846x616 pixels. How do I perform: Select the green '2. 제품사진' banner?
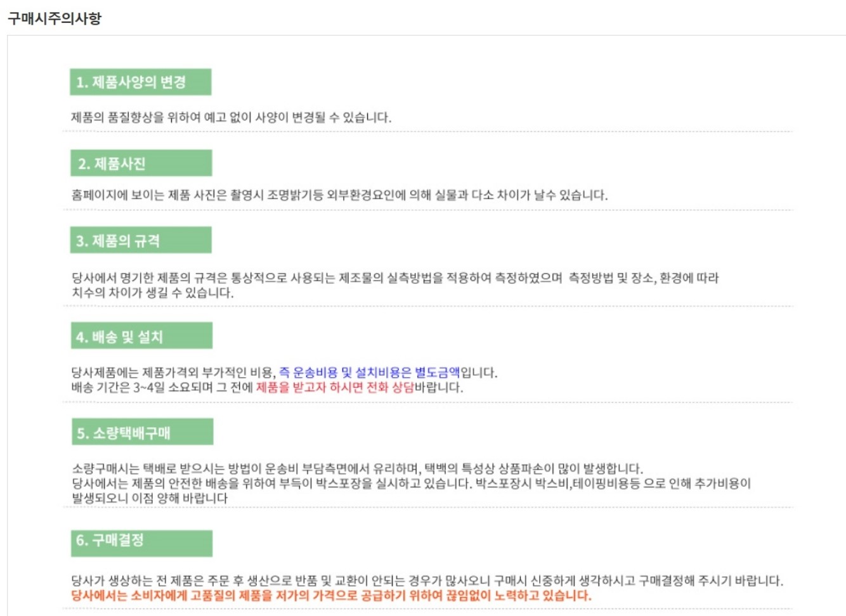(x=141, y=163)
